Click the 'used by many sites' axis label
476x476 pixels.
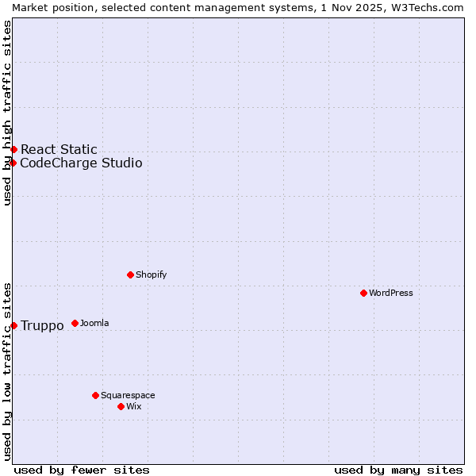click(x=398, y=470)
